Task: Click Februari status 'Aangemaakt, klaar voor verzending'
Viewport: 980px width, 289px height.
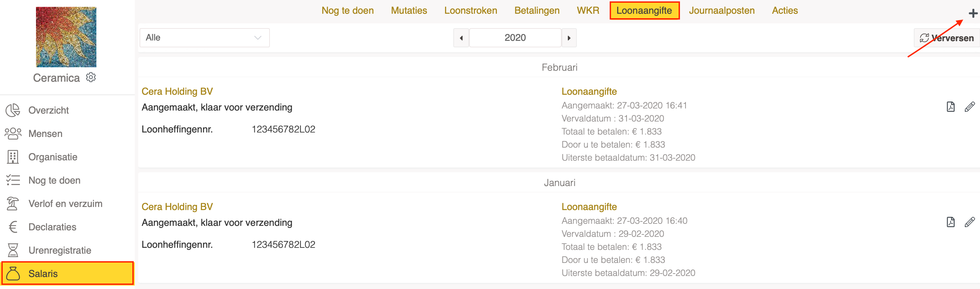Action: [x=217, y=107]
